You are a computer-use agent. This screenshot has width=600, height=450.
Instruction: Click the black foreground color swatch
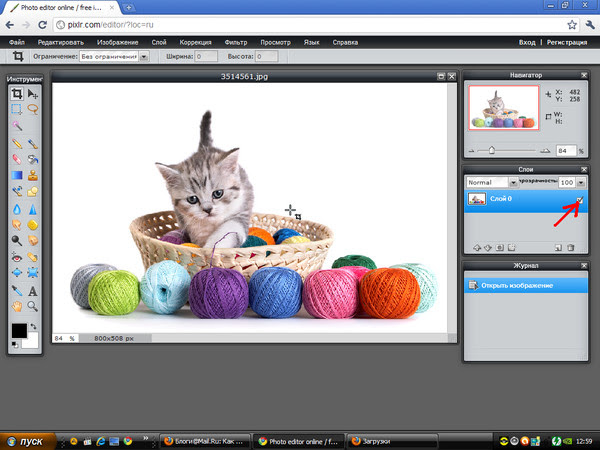click(19, 331)
